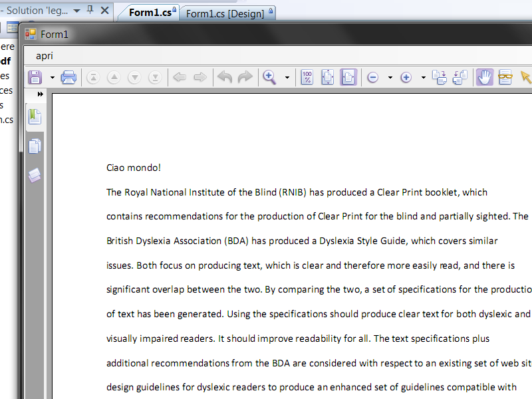
Task: Select the yellow arrow selection tool
Action: [525, 77]
